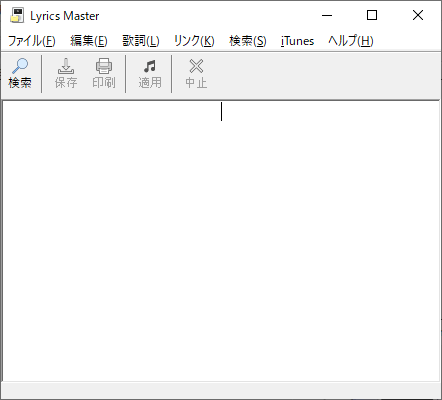Image resolution: width=442 pixels, height=400 pixels.
Task: Click the 適用 music note toolbar icon
Action: pos(150,74)
